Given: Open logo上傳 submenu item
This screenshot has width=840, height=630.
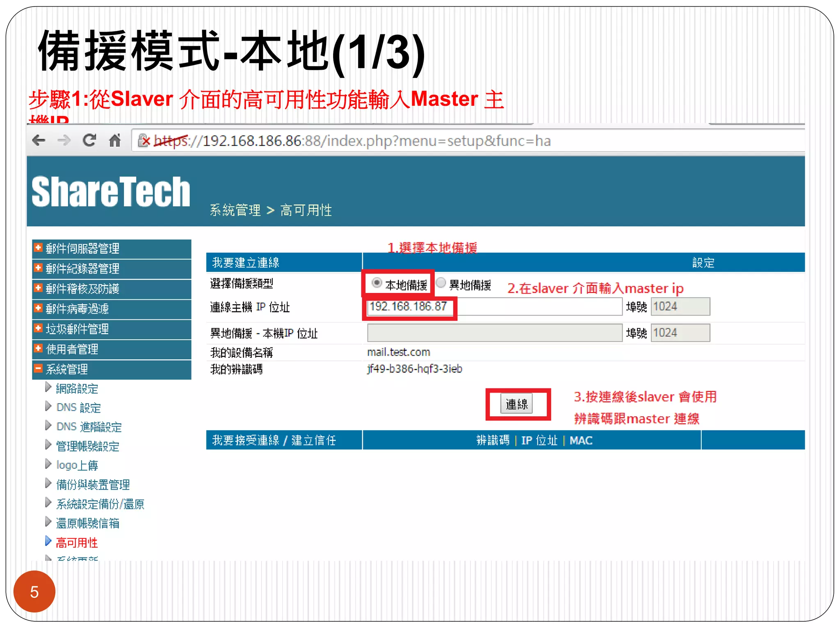Looking at the screenshot, I should point(77,466).
